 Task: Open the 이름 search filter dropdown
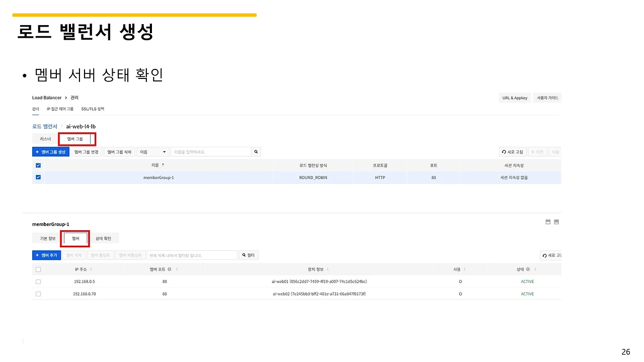pyautogui.click(x=153, y=152)
